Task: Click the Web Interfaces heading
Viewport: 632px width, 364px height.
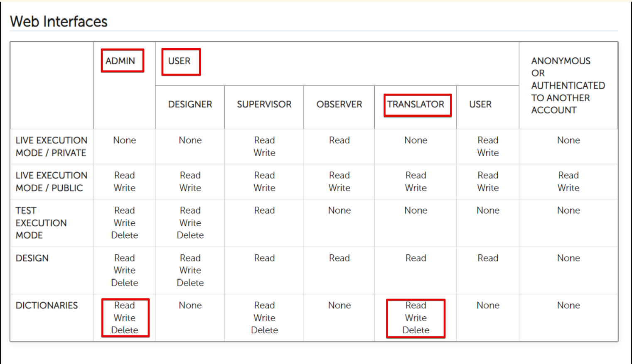Action: 59,22
